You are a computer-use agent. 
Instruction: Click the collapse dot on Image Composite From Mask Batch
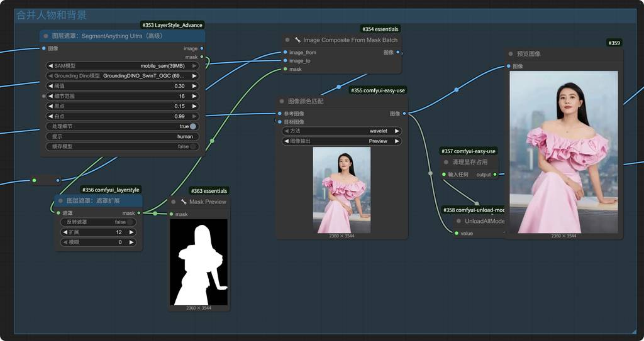pyautogui.click(x=287, y=40)
